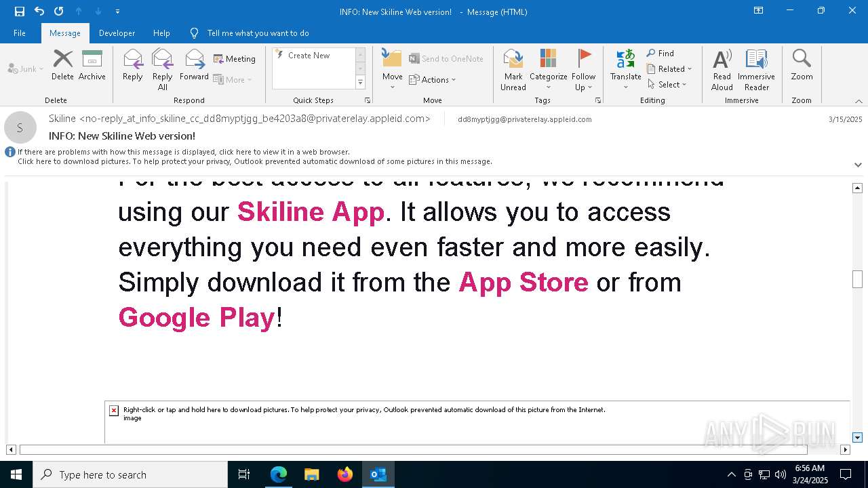Open Tags dialog launcher
This screenshot has width=868, height=488.
click(598, 100)
